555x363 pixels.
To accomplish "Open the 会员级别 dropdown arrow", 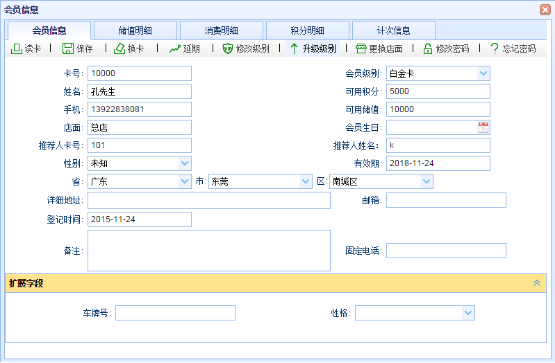I will [x=483, y=74].
